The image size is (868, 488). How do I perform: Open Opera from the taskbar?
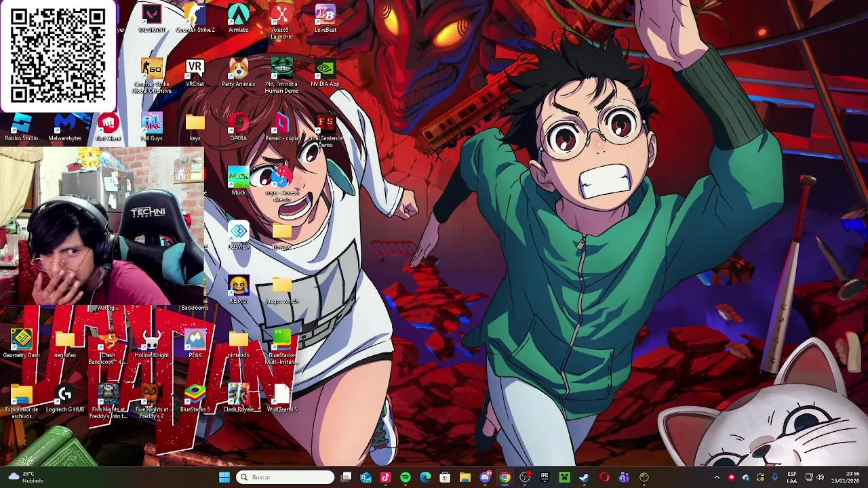click(x=604, y=477)
